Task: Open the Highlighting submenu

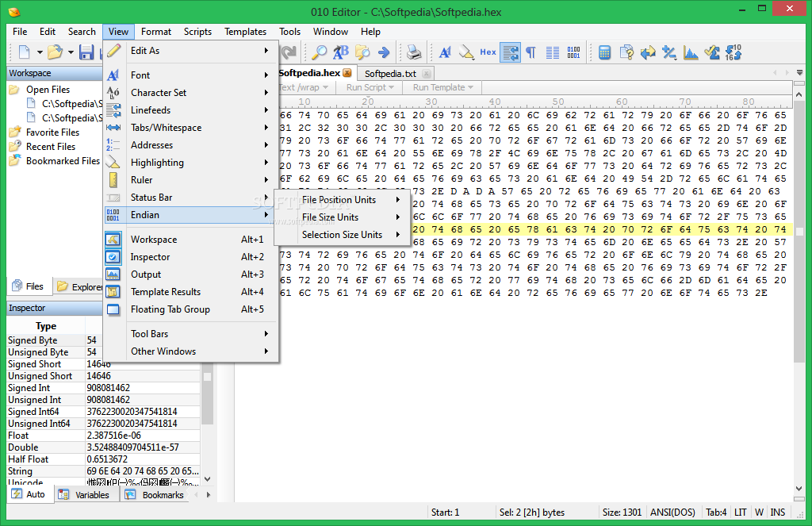Action: tap(191, 162)
